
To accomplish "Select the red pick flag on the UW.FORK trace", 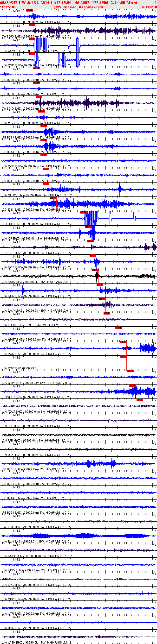I will [x=107, y=313].
